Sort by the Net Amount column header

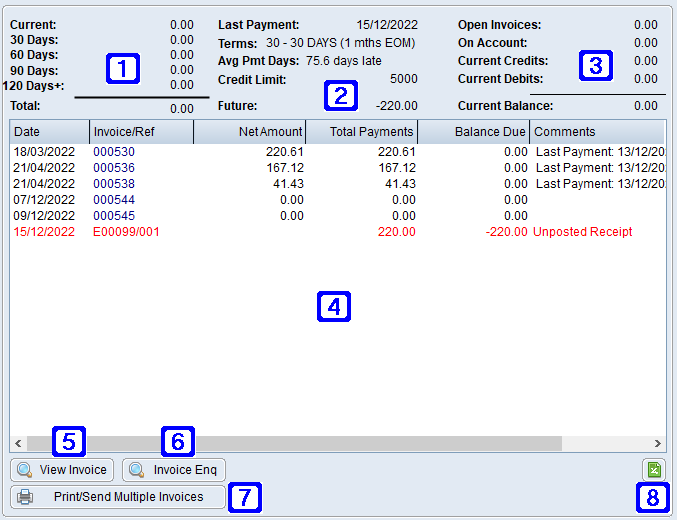248,131
